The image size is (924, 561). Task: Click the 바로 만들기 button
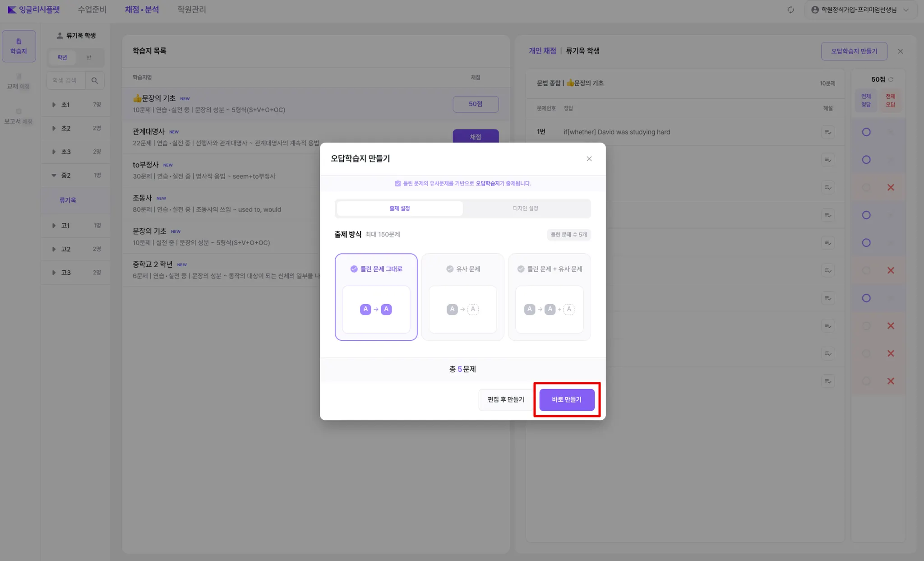click(x=567, y=399)
